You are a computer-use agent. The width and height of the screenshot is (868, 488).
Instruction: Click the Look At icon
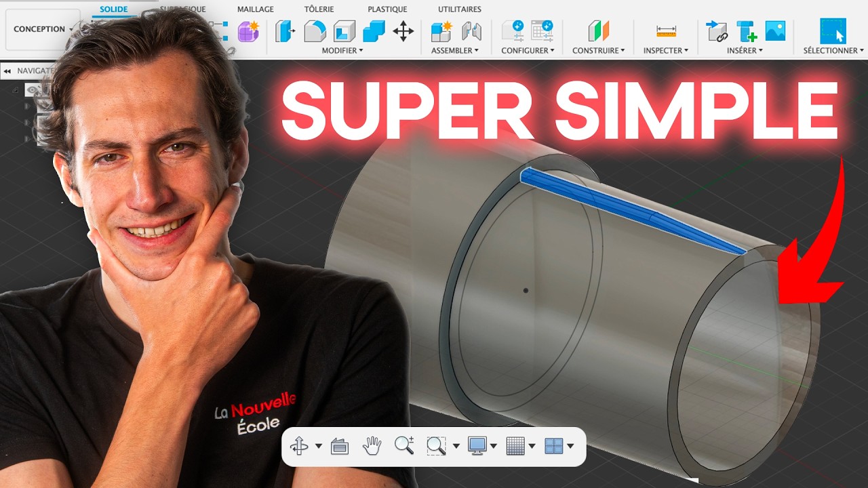(x=340, y=446)
